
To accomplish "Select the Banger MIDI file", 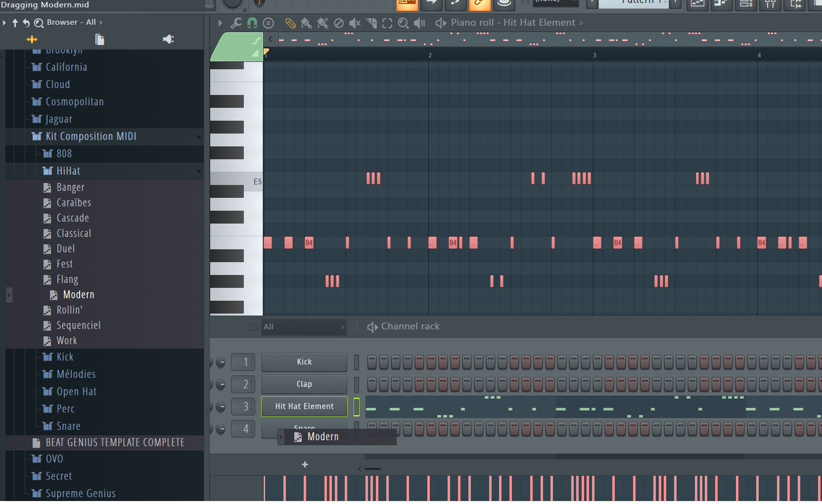I will click(x=71, y=188).
